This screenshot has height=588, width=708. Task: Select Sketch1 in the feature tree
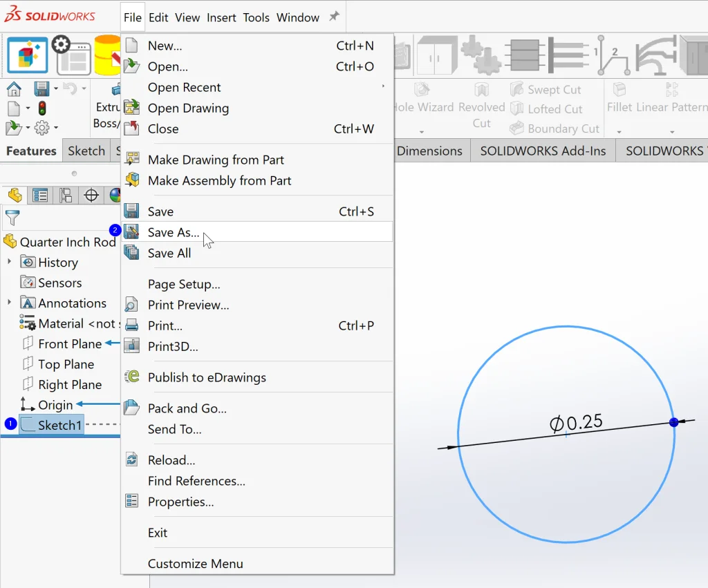coord(59,425)
